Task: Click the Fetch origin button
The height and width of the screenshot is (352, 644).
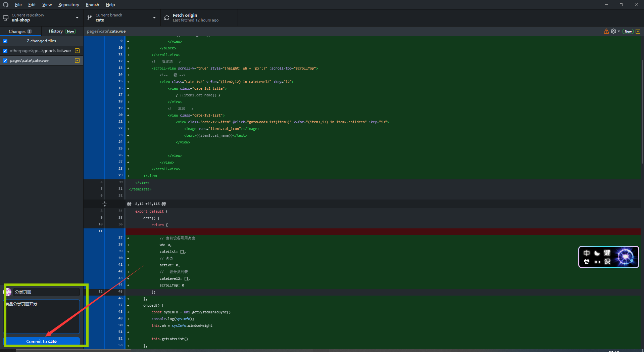Action: coord(199,18)
